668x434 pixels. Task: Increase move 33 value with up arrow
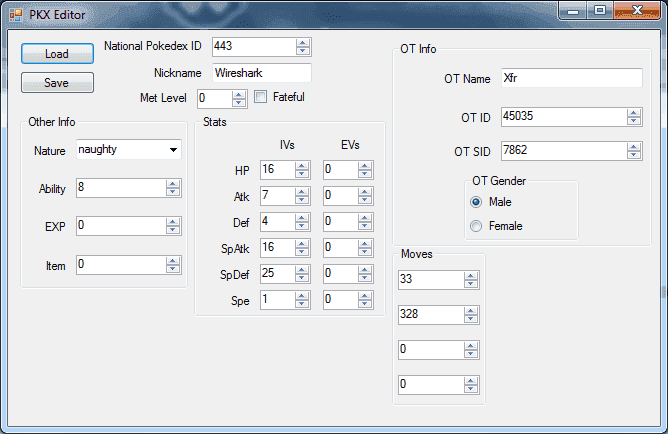click(471, 276)
